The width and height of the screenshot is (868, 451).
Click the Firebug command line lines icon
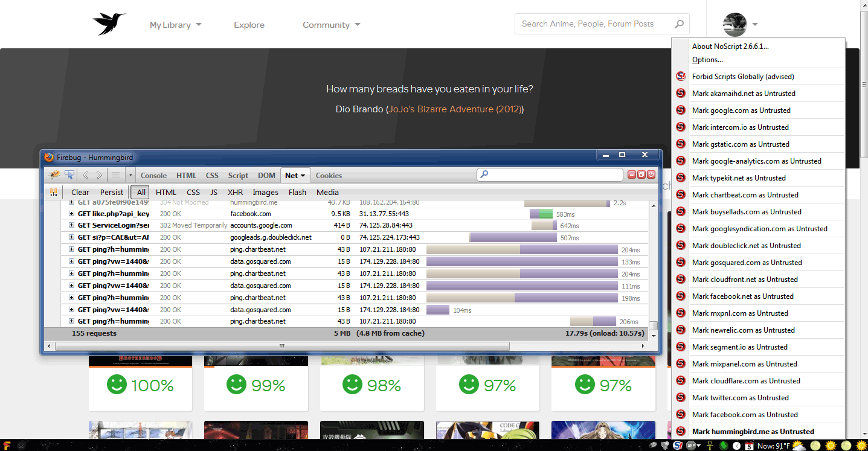click(x=115, y=175)
